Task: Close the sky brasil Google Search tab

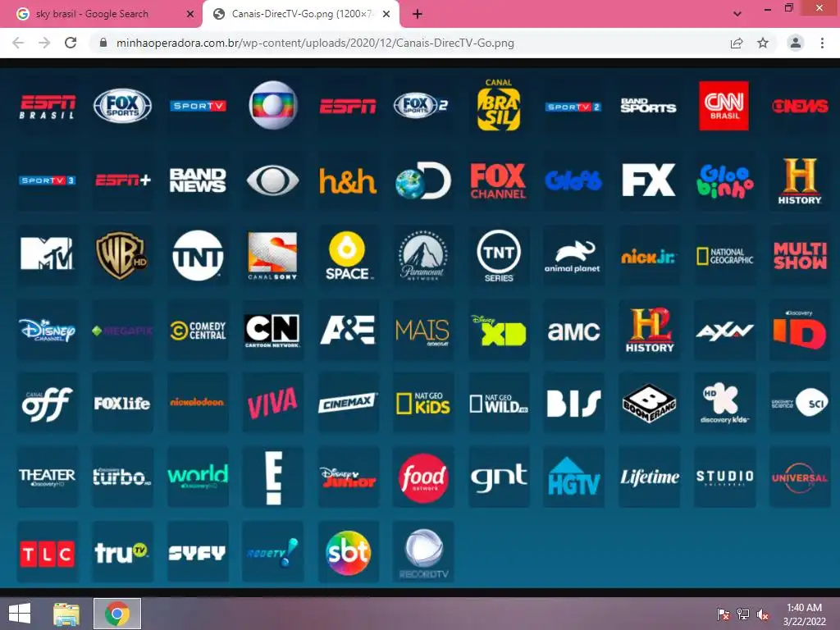Action: tap(189, 14)
